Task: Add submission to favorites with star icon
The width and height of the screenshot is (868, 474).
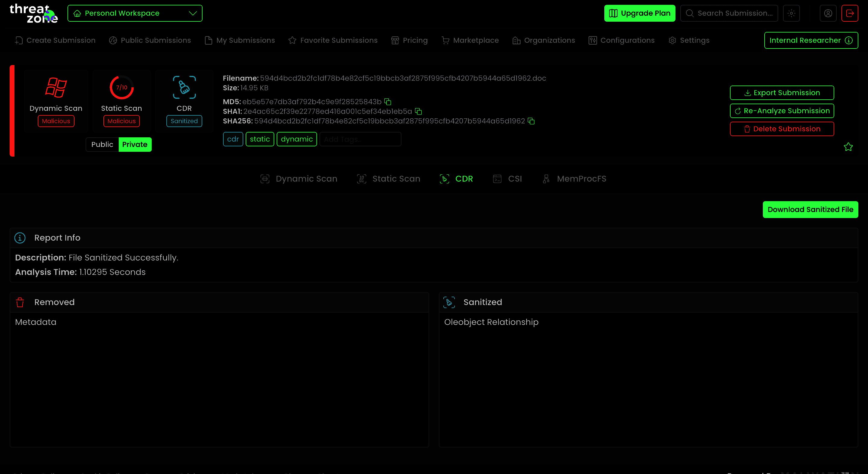Action: [x=848, y=147]
